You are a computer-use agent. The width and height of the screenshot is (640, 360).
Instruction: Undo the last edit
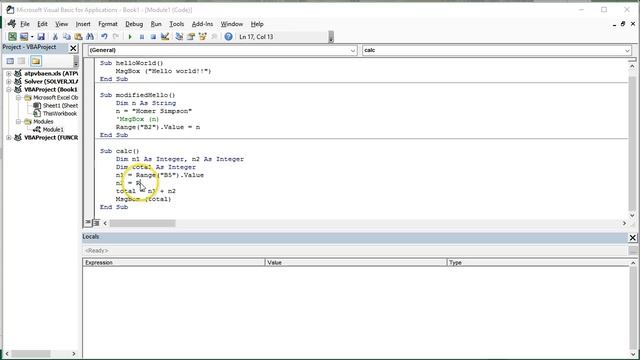[104, 37]
